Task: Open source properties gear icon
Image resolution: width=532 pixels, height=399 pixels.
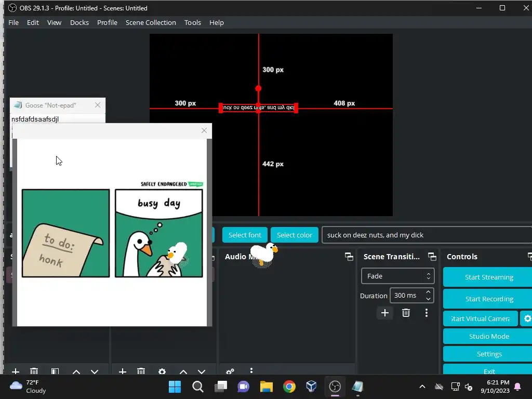Action: 162,371
